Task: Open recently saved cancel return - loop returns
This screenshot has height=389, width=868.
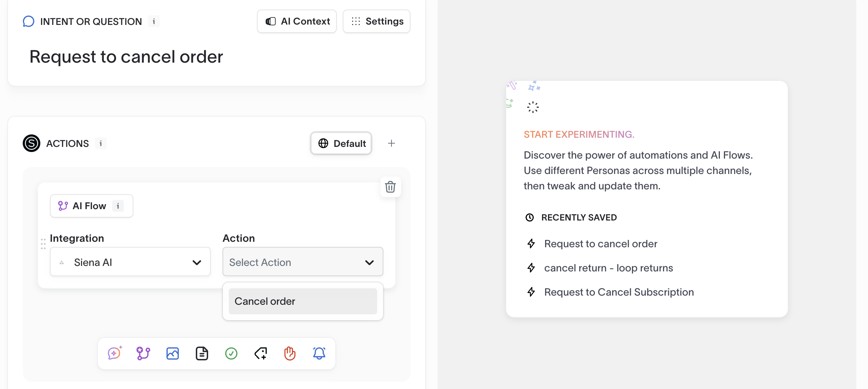Action: 608,268
